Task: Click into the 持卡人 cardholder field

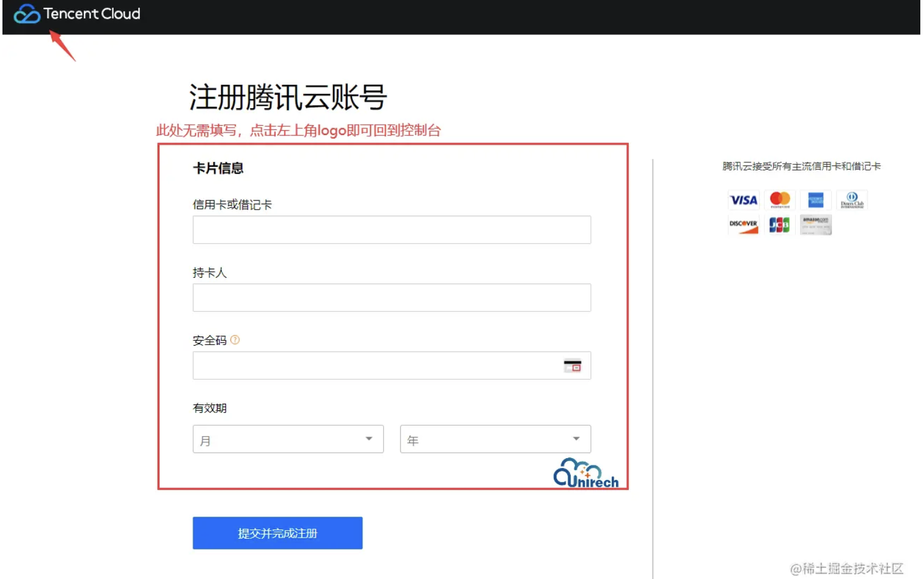Action: (x=391, y=298)
